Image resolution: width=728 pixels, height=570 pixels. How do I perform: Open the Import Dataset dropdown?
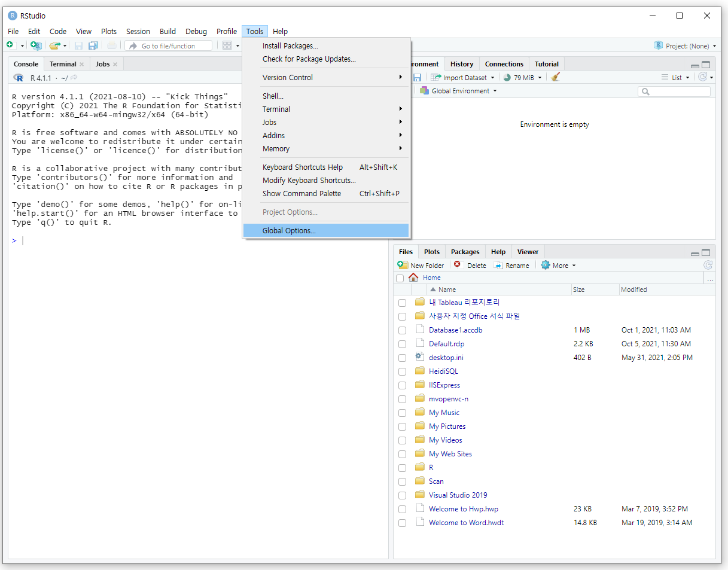coord(463,77)
